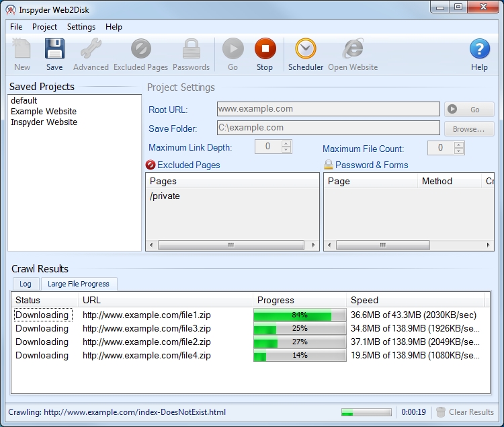
Task: Click the Root URL input field
Action: tap(328, 109)
